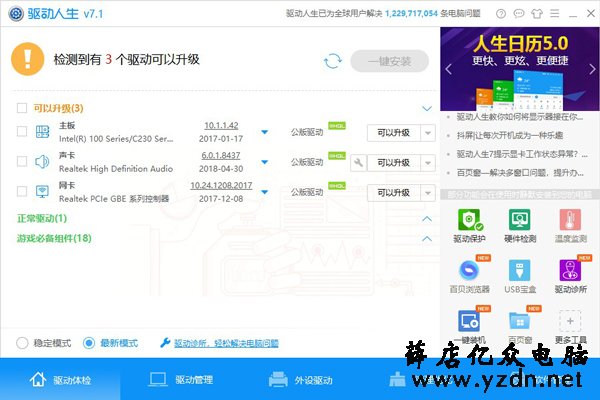The image size is (600, 400).
Task: Open the version dropdown for 10.1.1.42
Action: tap(264, 132)
